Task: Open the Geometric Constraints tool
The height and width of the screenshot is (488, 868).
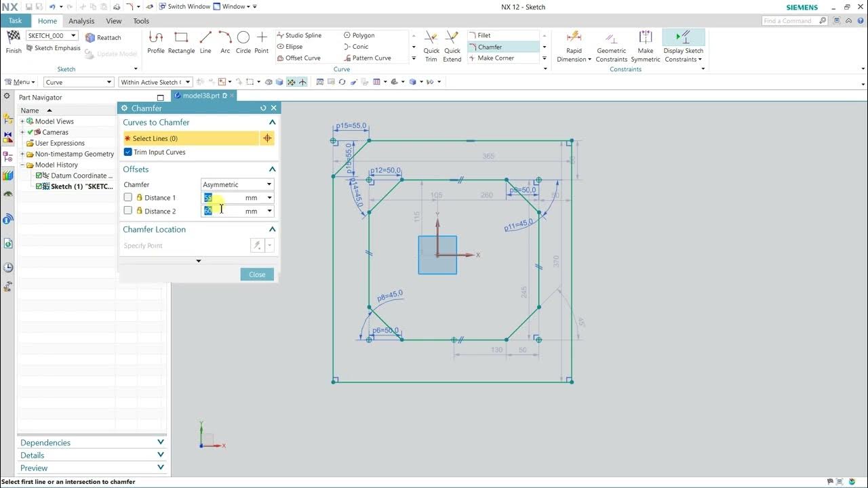Action: coord(612,46)
